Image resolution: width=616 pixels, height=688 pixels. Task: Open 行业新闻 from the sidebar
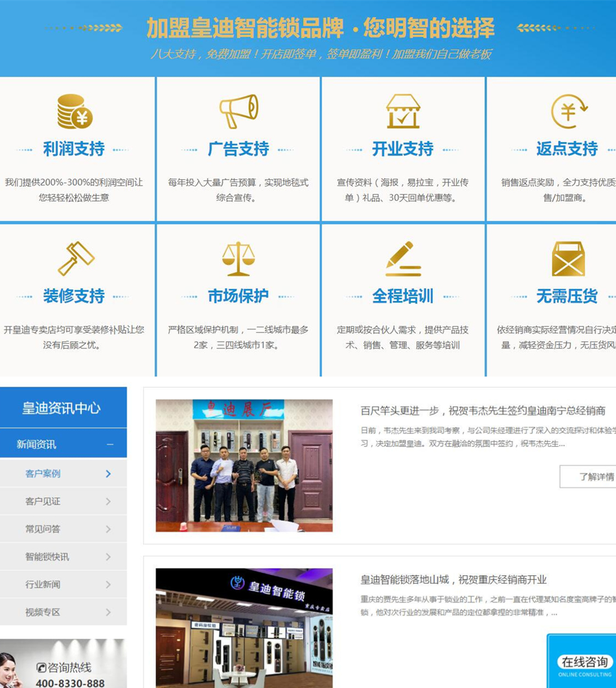coord(63,584)
